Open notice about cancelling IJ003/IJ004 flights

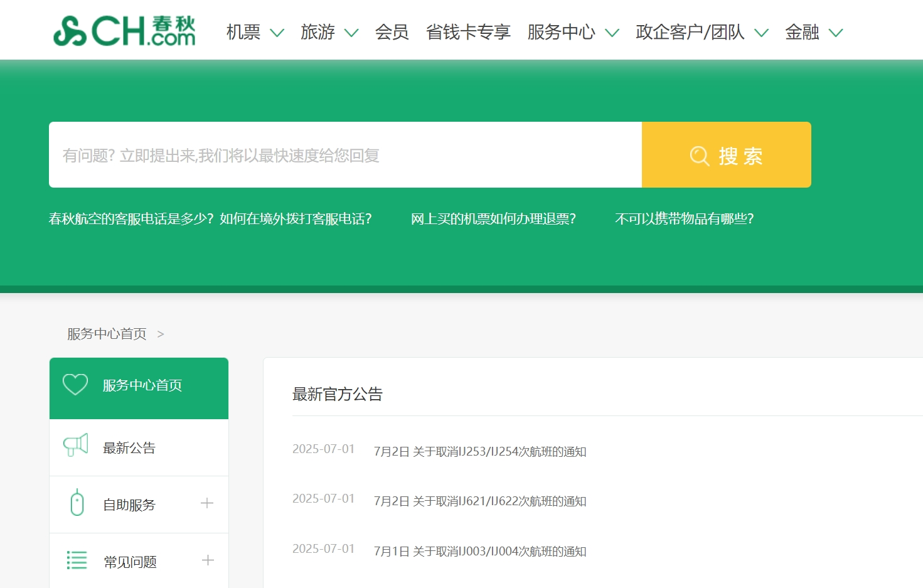(x=480, y=551)
